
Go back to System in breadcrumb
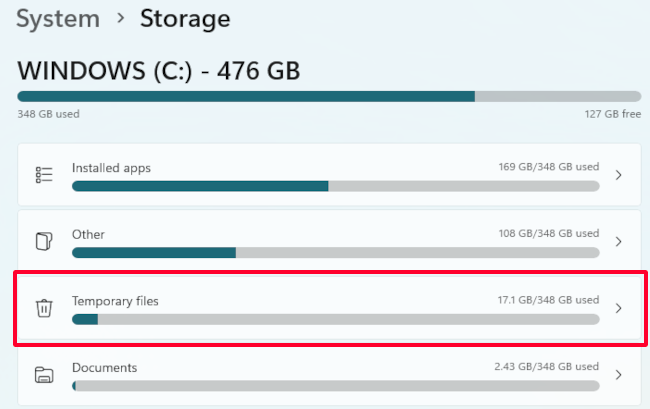[58, 18]
